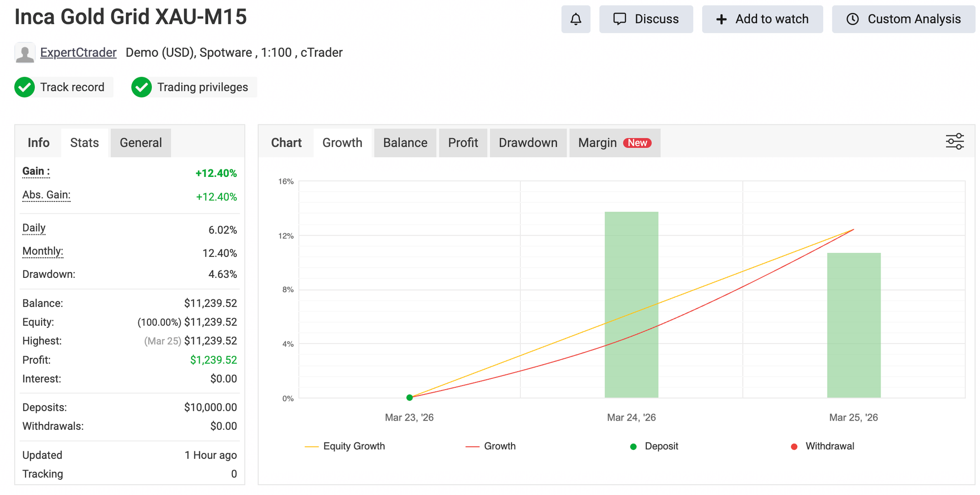The image size is (980, 495).
Task: Toggle the Equity Growth legend series
Action: (x=345, y=446)
